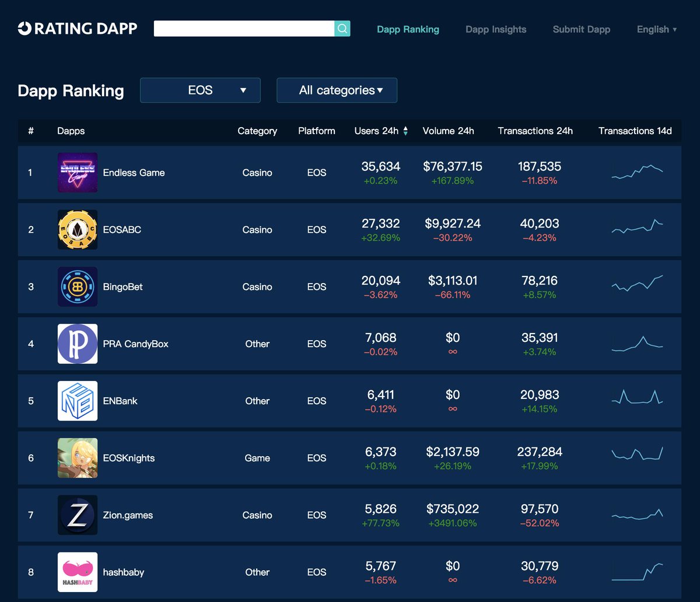View ENBank 14-day transactions sparkline

click(x=637, y=397)
